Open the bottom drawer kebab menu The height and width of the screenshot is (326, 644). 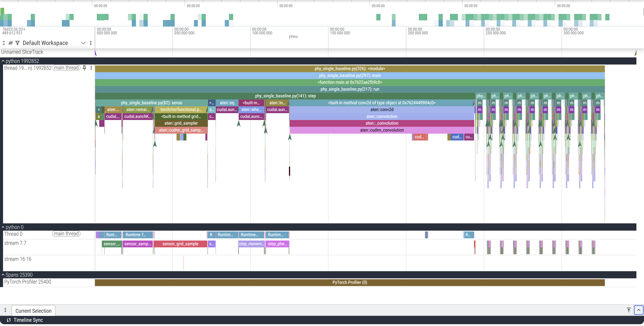[5, 310]
